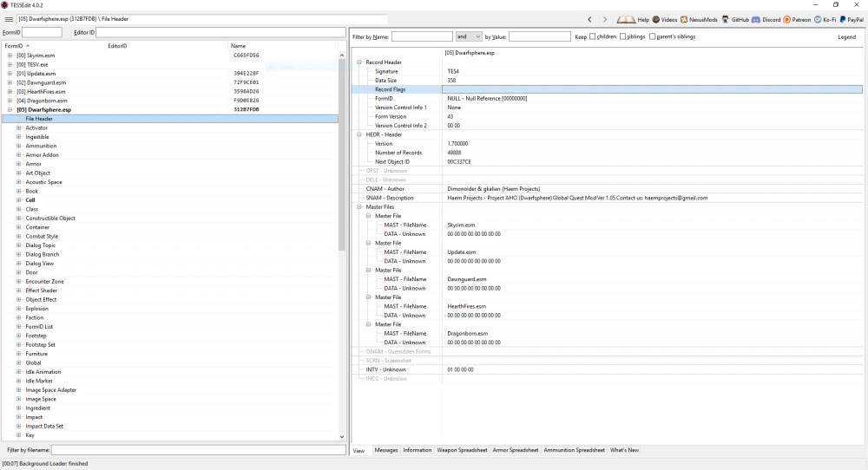
Task: Sort by the FormID column header
Action: coord(54,46)
